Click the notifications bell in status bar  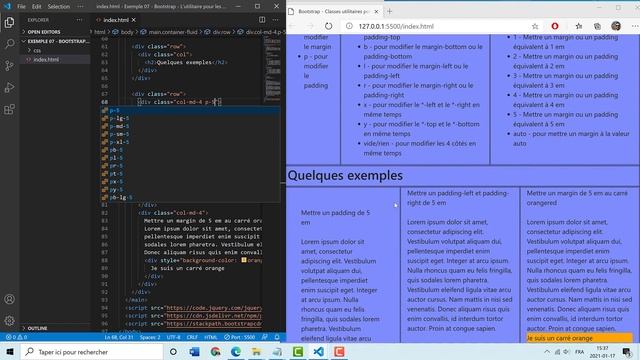pyautogui.click(x=277, y=337)
